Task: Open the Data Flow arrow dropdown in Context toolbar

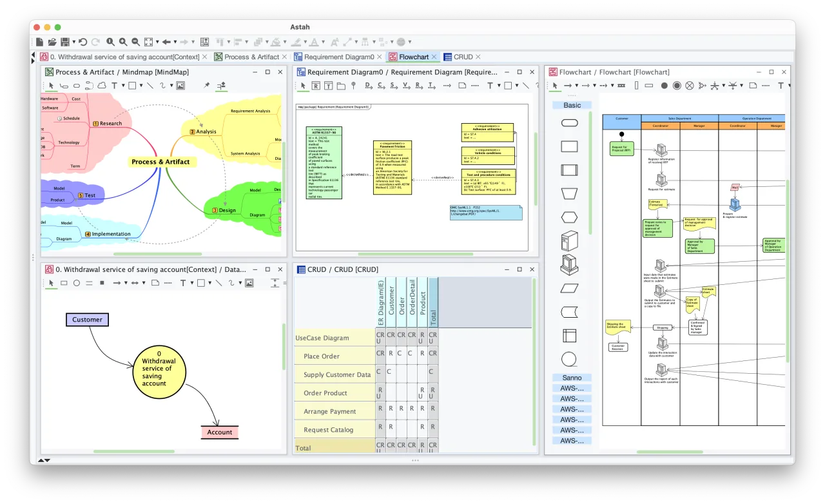Action: (126, 282)
